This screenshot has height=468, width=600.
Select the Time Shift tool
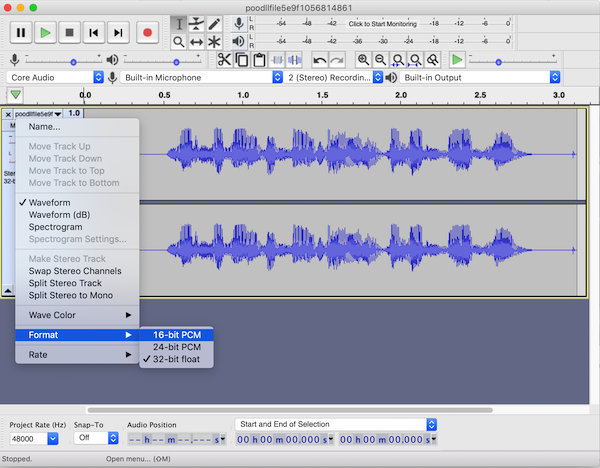pyautogui.click(x=196, y=41)
